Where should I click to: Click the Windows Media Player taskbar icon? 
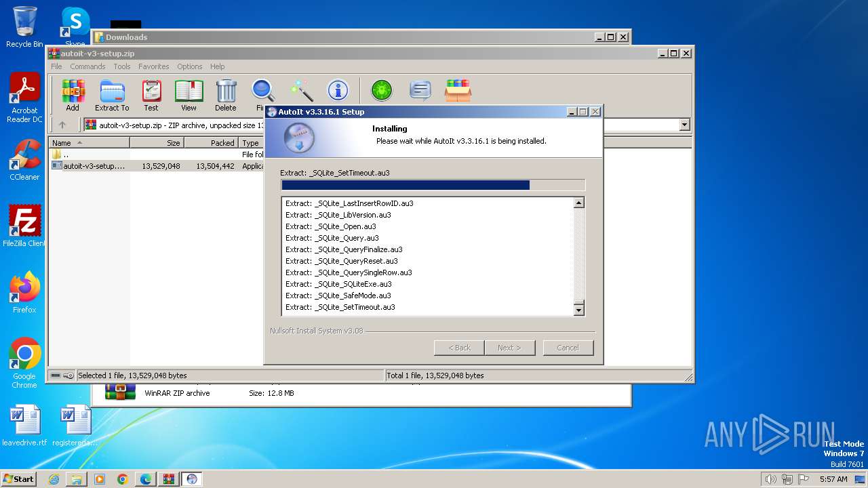tap(100, 479)
